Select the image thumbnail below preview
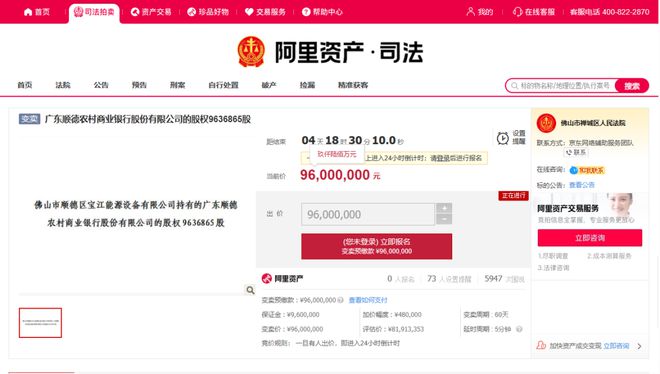660x374 pixels. pyautogui.click(x=40, y=323)
